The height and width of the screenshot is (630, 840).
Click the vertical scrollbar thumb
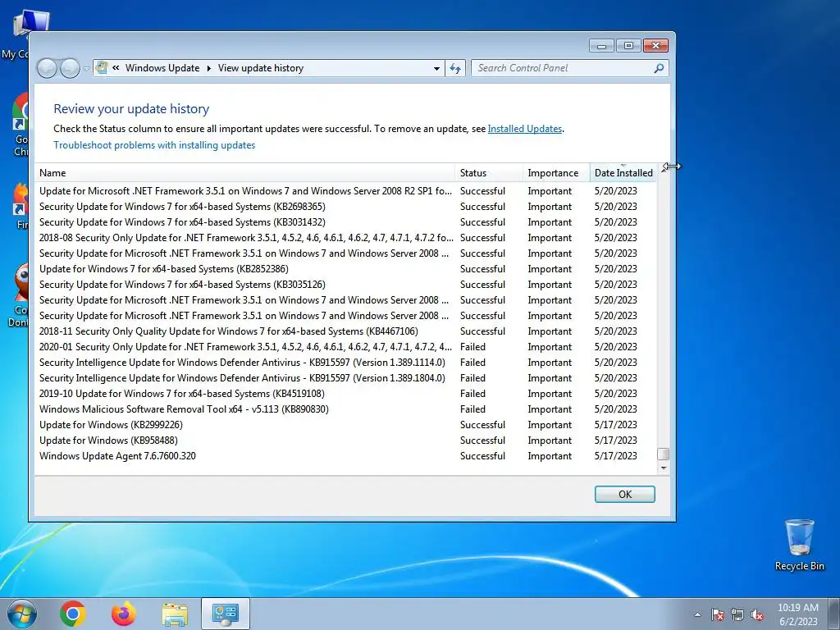[663, 454]
